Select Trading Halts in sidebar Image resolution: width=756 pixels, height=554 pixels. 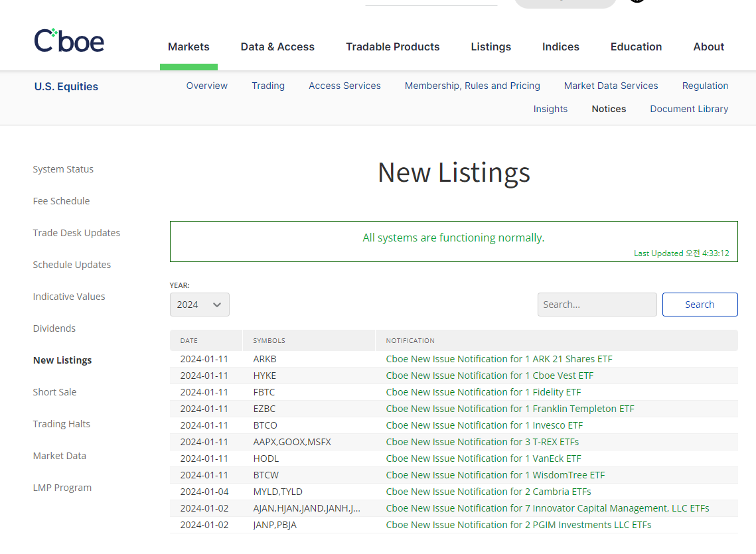pyautogui.click(x=62, y=424)
